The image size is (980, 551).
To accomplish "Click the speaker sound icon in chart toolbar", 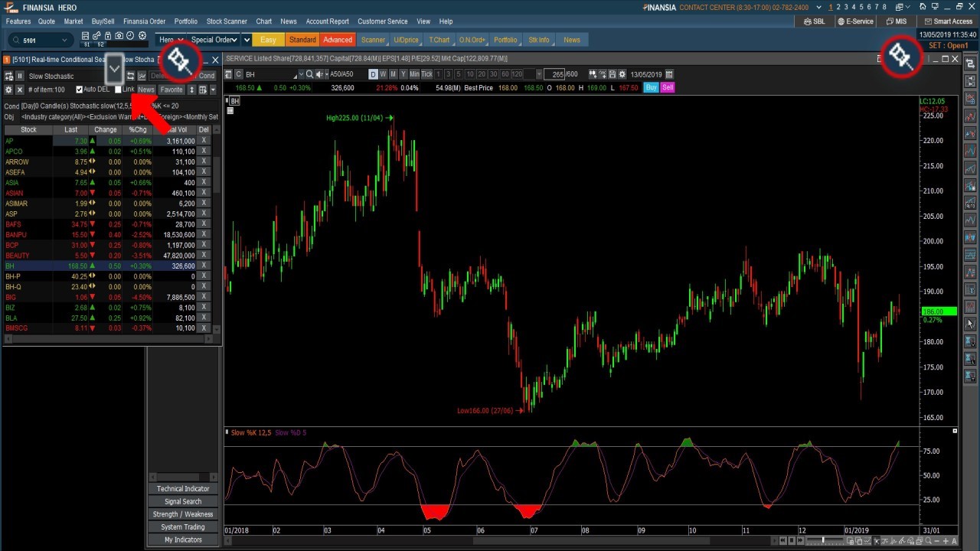I will click(x=319, y=74).
